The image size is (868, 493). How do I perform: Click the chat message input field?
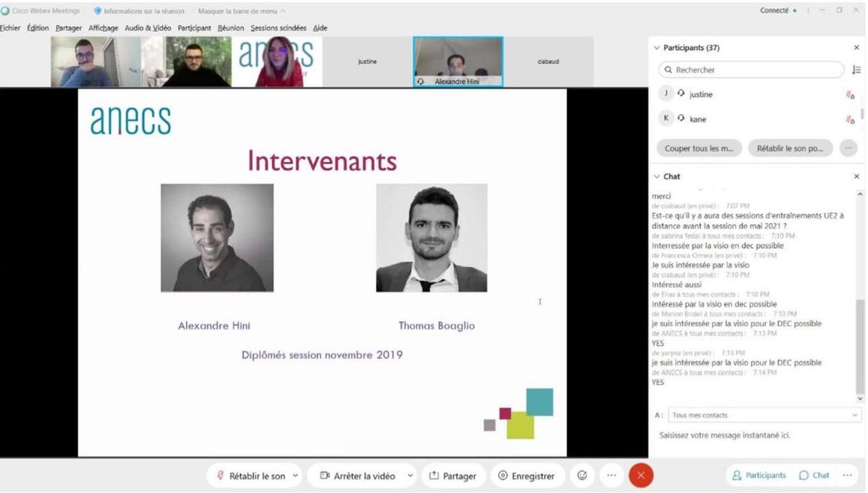pos(756,436)
